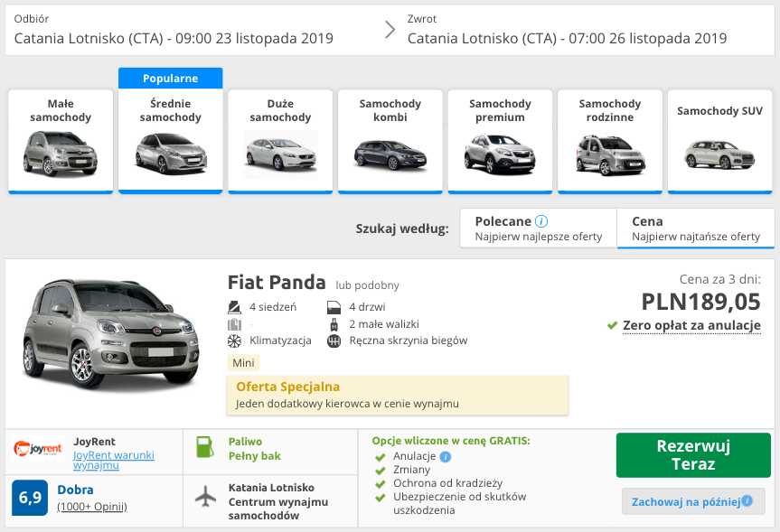Click the Fiat Panda car image
The width and height of the screenshot is (780, 532).
111,335
